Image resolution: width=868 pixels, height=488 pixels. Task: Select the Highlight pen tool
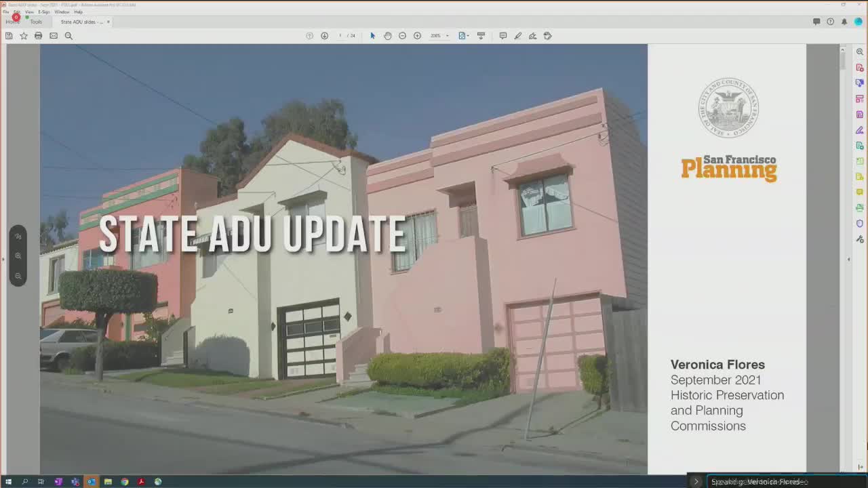click(x=517, y=36)
